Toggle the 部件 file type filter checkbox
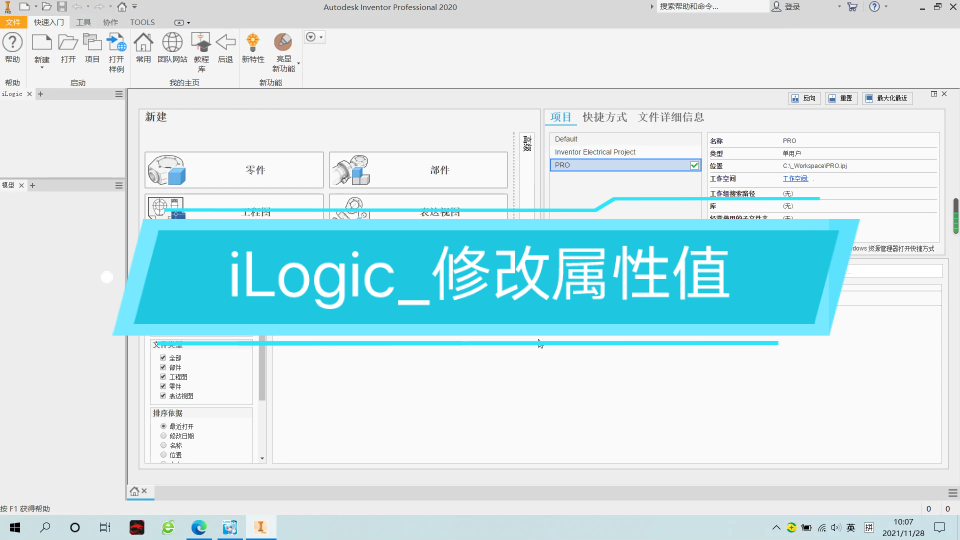 tap(163, 367)
